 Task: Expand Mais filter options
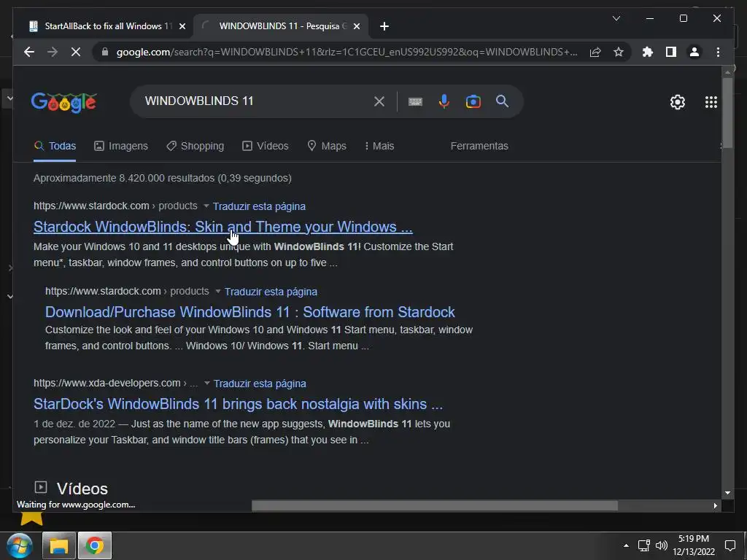tap(379, 146)
